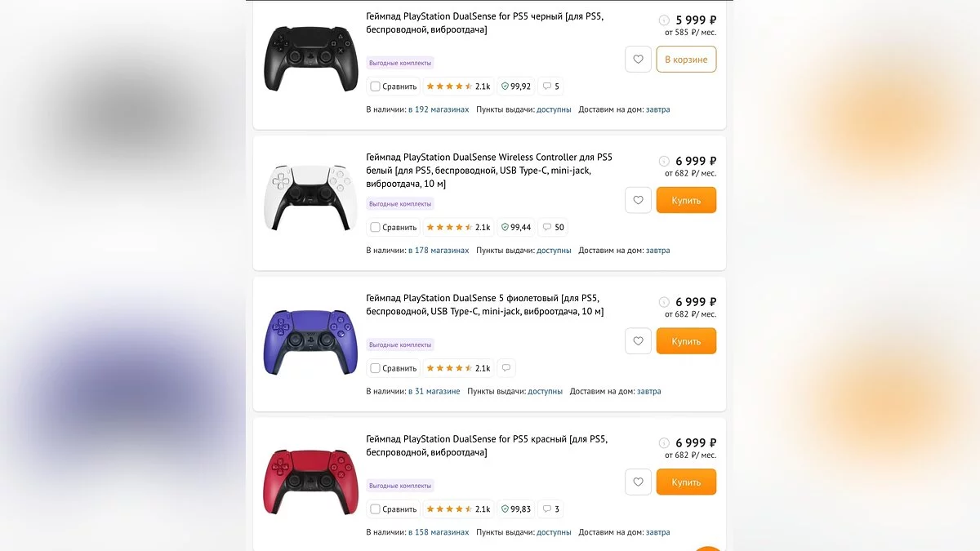Tick Сравнить checkbox for black gamepad

(x=375, y=87)
